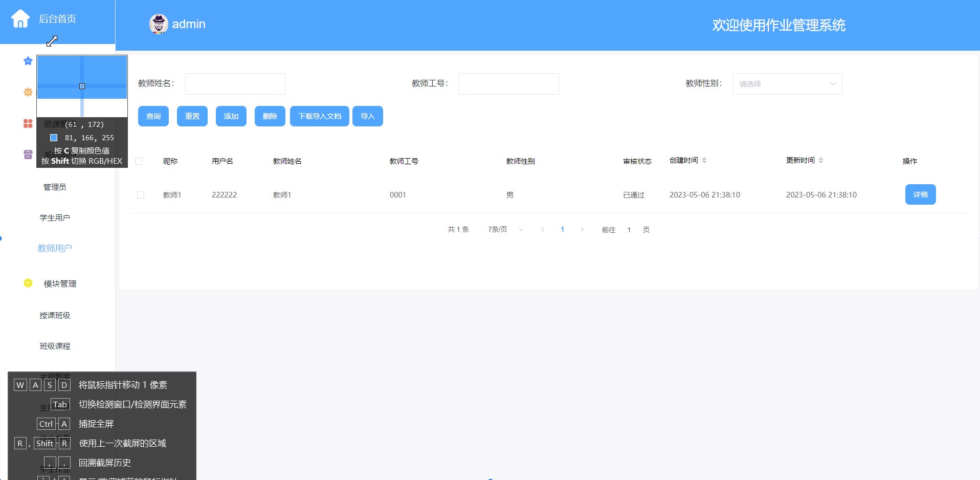Open 授课班级 in the sidebar
This screenshot has width=980, height=480.
55,316
